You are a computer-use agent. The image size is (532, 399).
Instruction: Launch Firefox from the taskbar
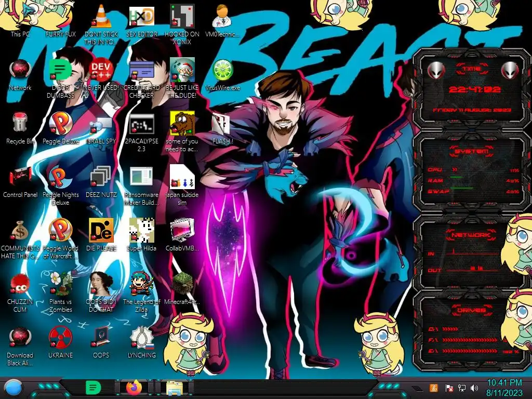click(135, 388)
